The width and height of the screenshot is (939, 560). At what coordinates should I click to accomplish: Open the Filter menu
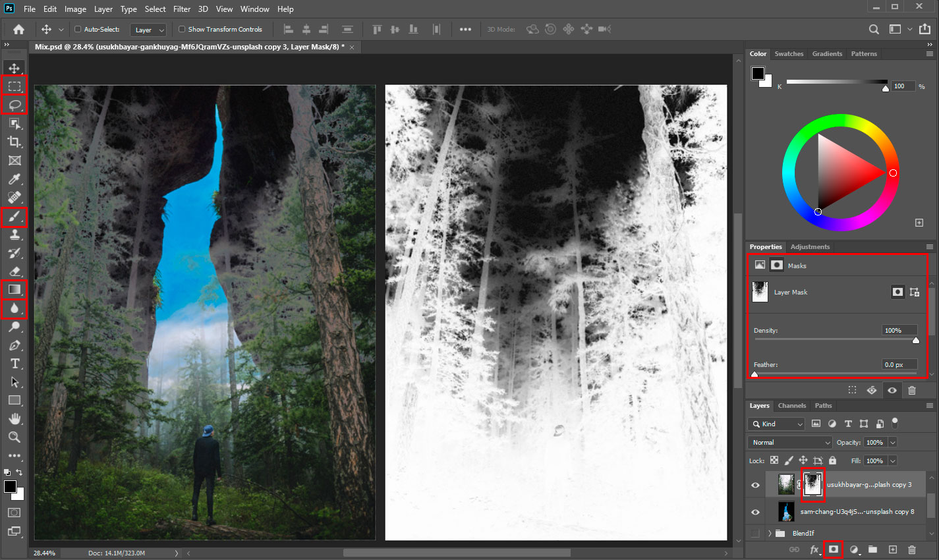[x=182, y=9]
